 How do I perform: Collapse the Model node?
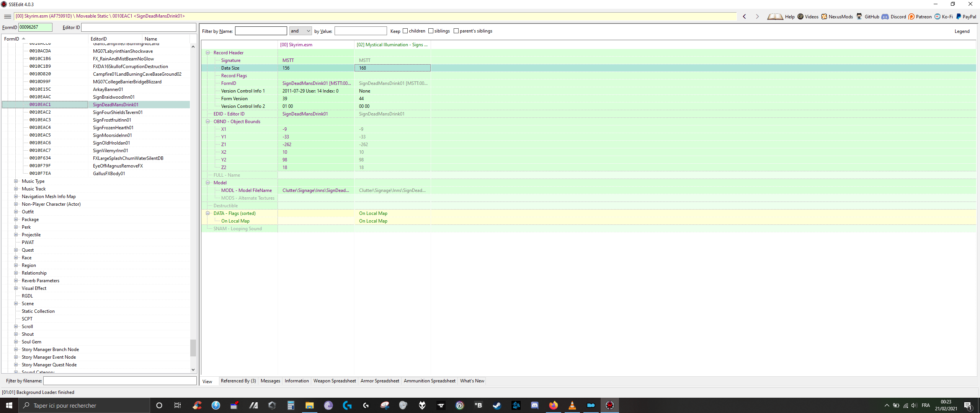tap(208, 183)
